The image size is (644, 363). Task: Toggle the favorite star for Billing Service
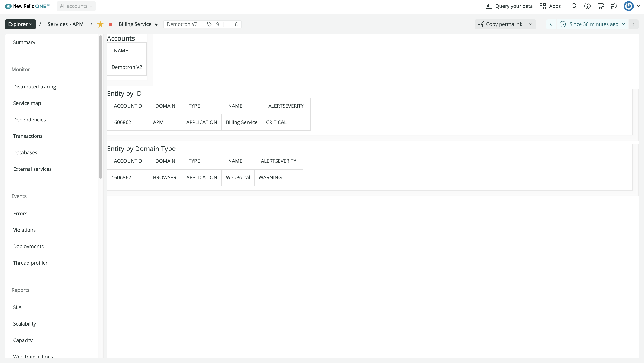[x=100, y=24]
